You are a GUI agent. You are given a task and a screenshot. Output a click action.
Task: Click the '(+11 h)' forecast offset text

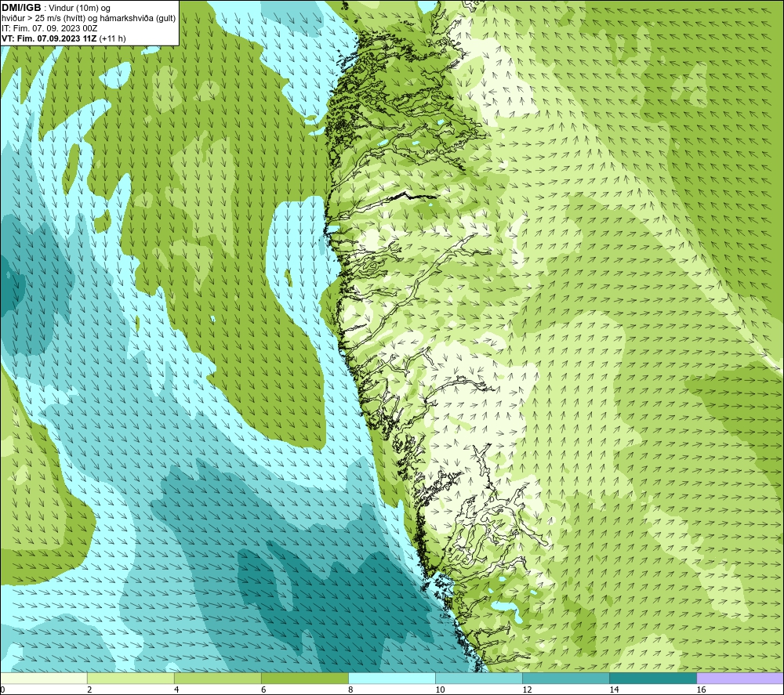pyautogui.click(x=112, y=38)
